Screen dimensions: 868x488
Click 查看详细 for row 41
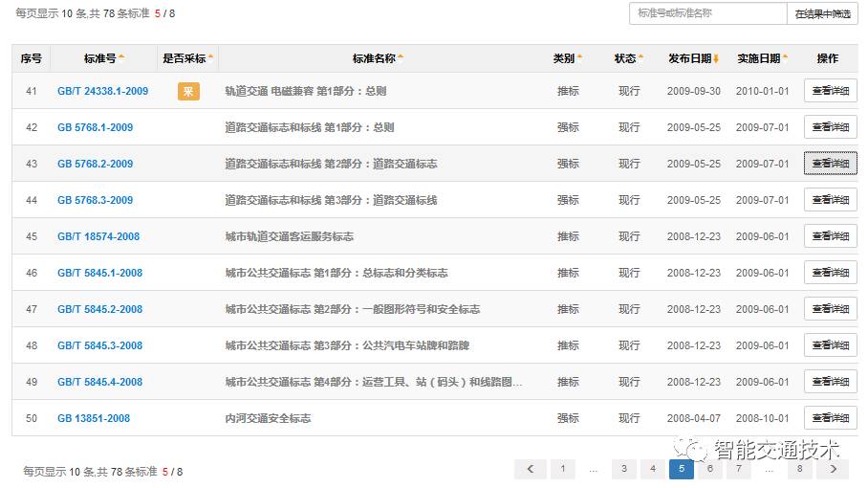[x=831, y=91]
